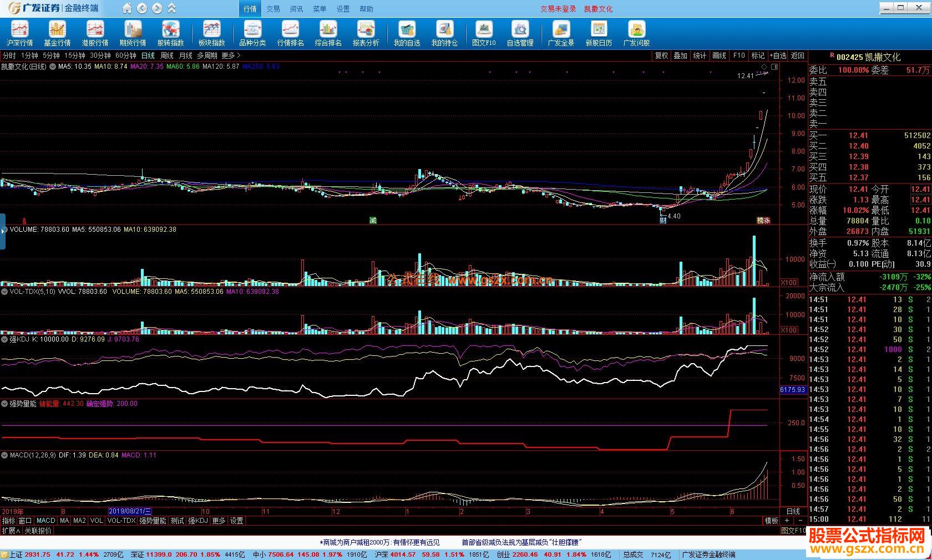Expand dropdown beside 凯撒文化(日线) title

click(x=53, y=67)
